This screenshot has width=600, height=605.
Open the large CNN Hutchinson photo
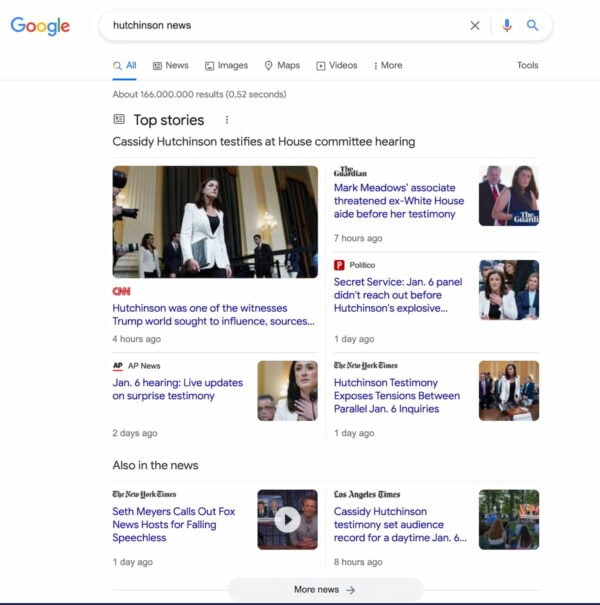pos(215,221)
